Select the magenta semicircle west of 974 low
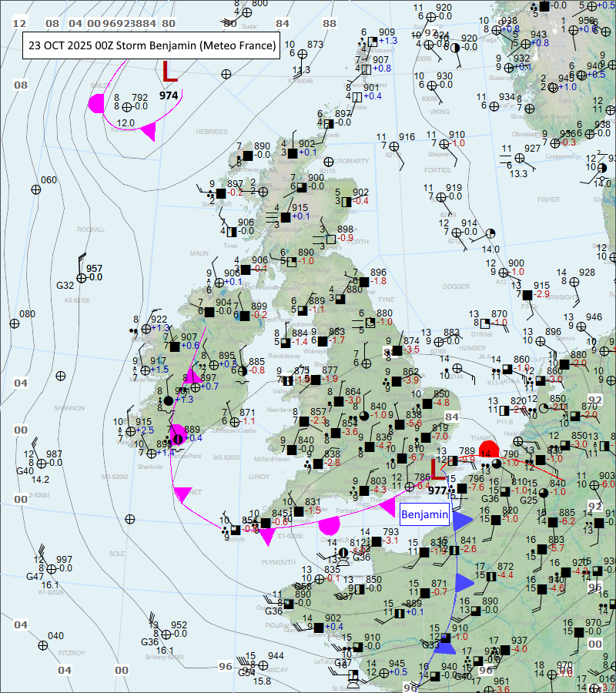Image resolution: width=616 pixels, height=693 pixels. tap(97, 103)
